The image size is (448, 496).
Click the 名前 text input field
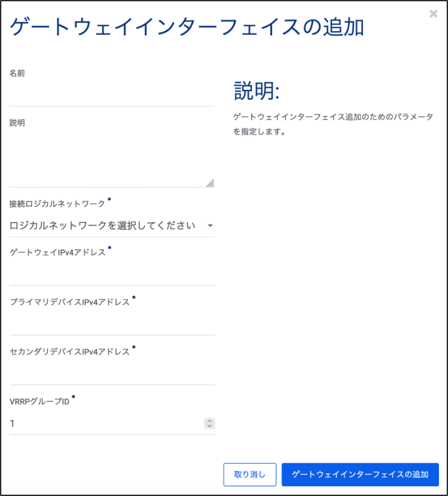click(x=111, y=94)
